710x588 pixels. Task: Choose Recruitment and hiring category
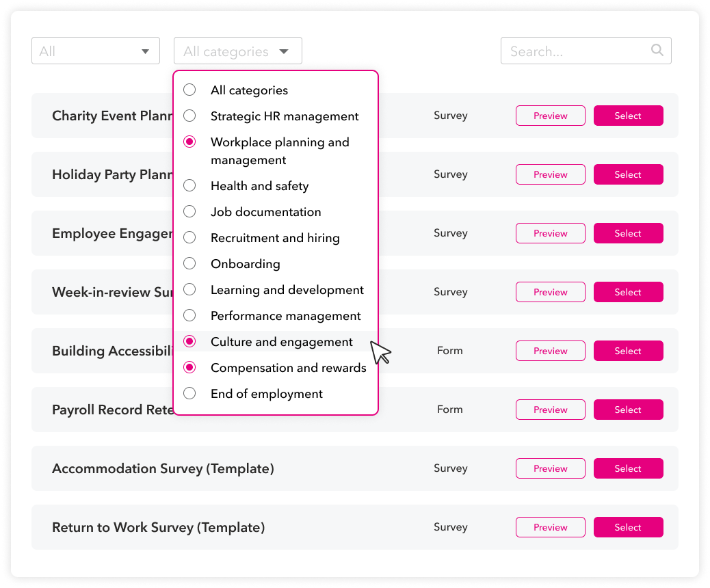[189, 238]
